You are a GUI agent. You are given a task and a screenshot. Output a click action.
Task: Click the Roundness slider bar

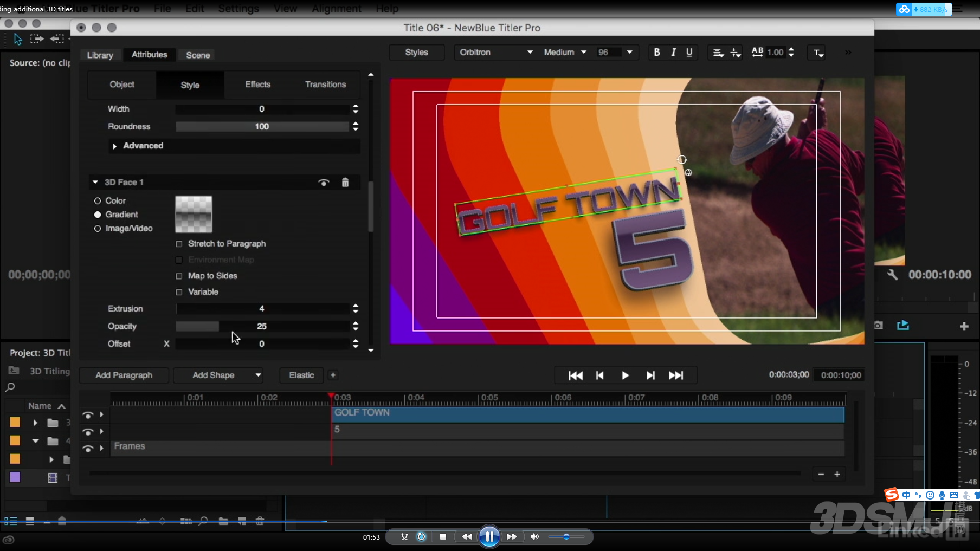pyautogui.click(x=262, y=127)
